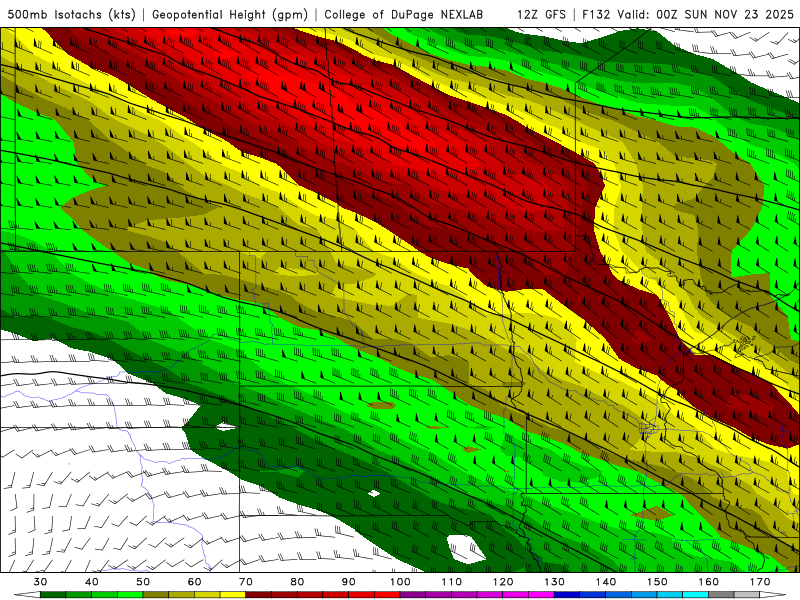
Task: Click the '120' legend value
Action: (x=503, y=582)
